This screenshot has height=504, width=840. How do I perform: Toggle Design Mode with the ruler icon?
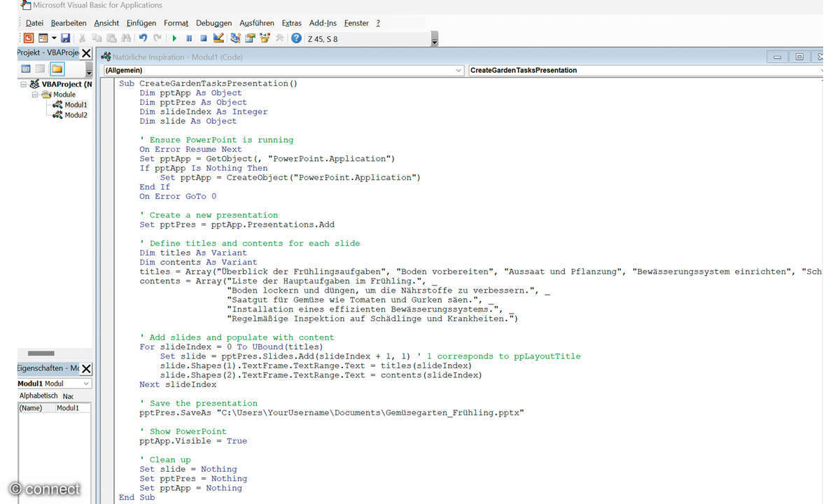tap(218, 38)
